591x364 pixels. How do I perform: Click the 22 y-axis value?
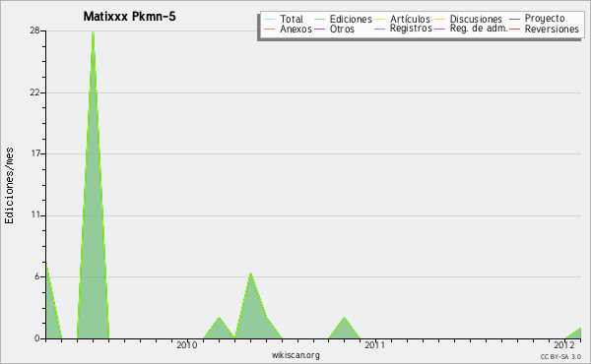pyautogui.click(x=34, y=92)
